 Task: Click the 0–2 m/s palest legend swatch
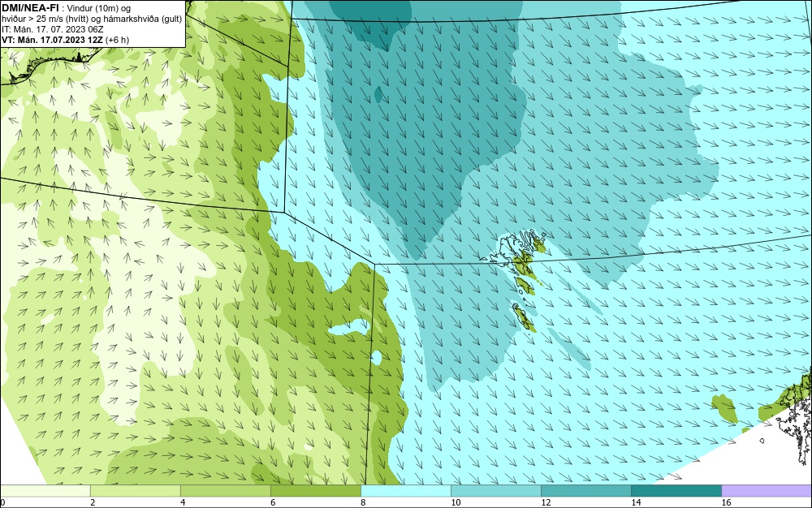45,490
